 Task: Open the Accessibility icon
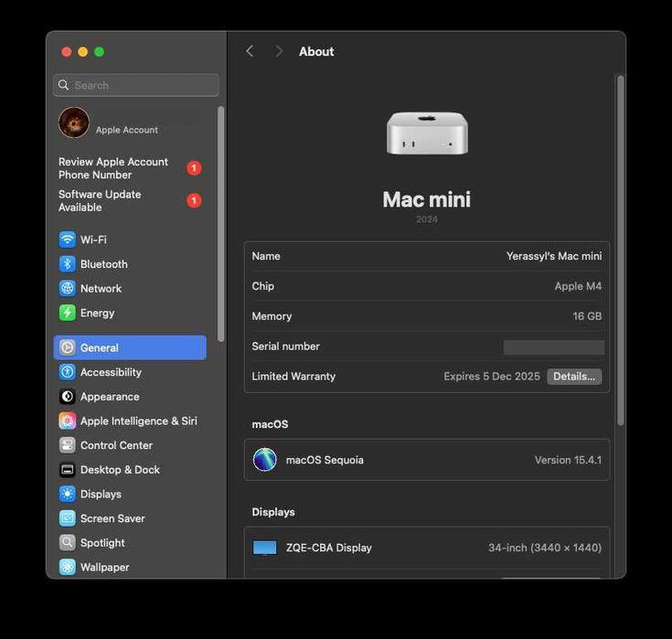pos(68,372)
